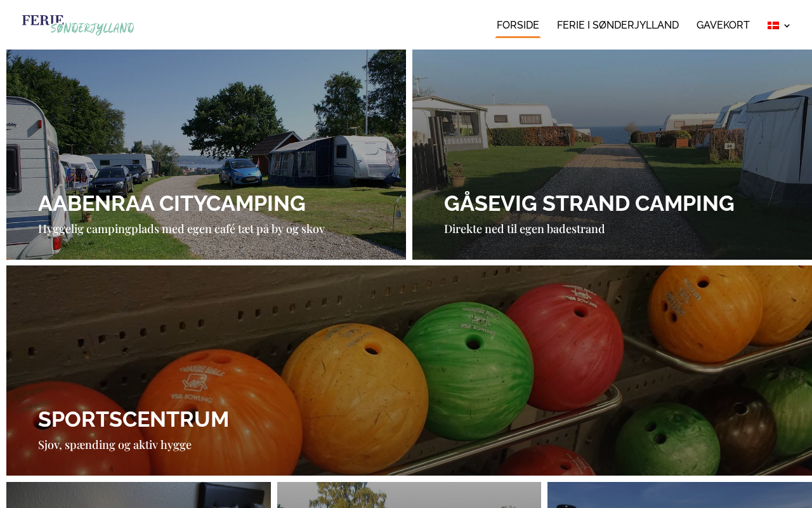Open the Gåsevig Strand Camping heading link

pos(589,203)
